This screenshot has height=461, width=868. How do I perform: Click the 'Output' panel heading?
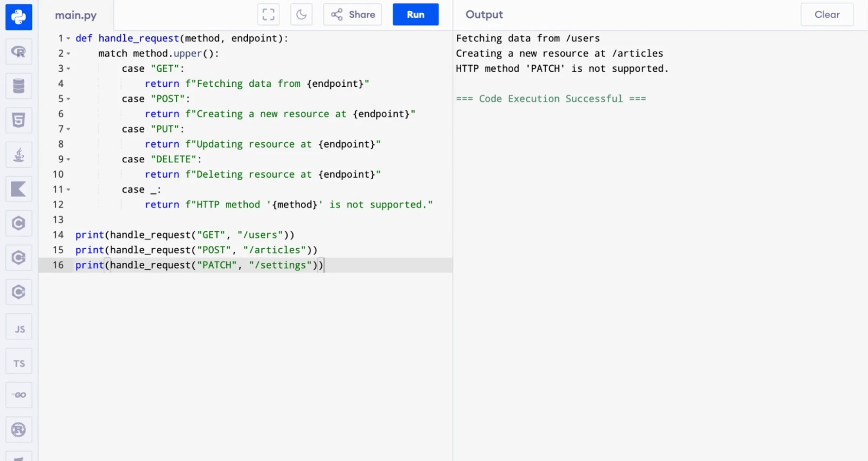[484, 15]
